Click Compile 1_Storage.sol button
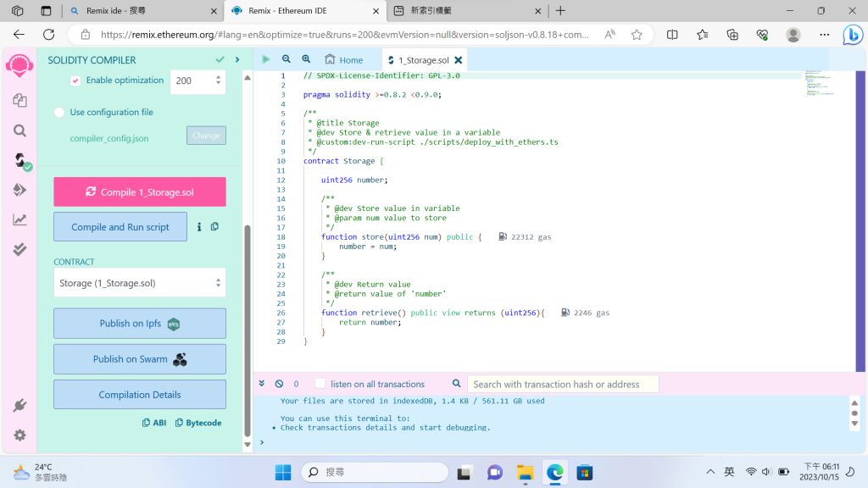Image resolution: width=868 pixels, height=488 pixels. tap(140, 192)
